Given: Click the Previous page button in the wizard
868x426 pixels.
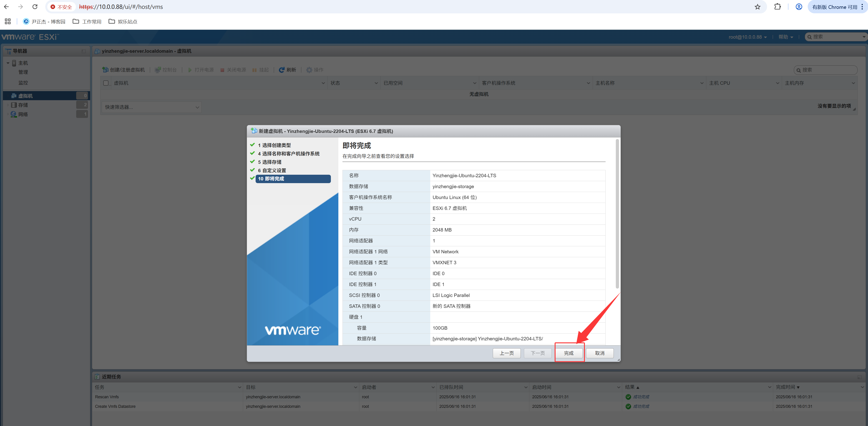Looking at the screenshot, I should pos(506,353).
